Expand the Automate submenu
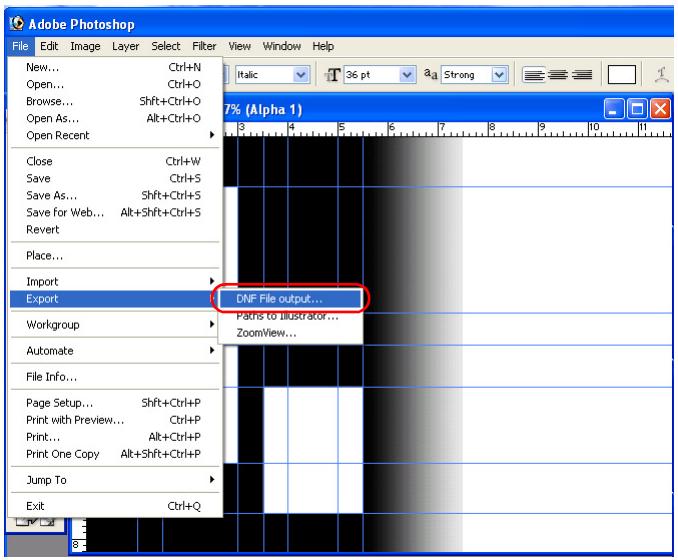 (115, 351)
